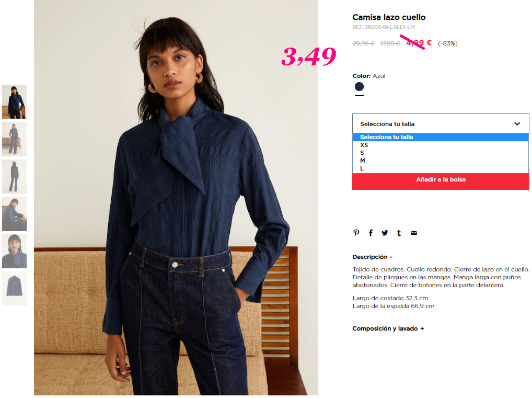The image size is (532, 398).
Task: Show the back-view thumbnail photo
Action: click(x=14, y=176)
